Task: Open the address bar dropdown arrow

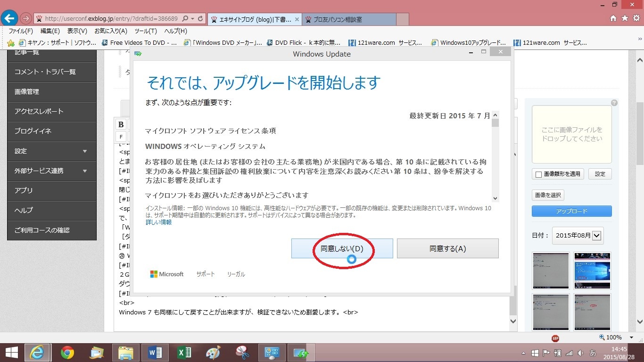Action: [192, 19]
